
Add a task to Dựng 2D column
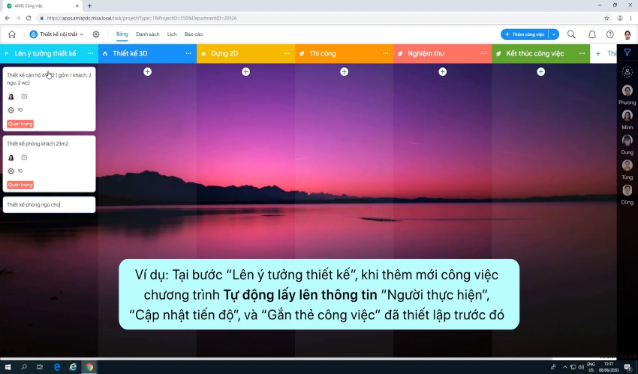[x=246, y=72]
